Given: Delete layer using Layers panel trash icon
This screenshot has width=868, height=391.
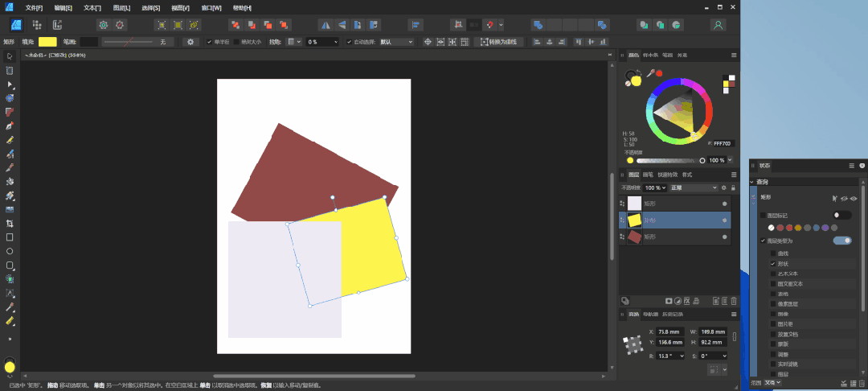Looking at the screenshot, I should pos(734,301).
